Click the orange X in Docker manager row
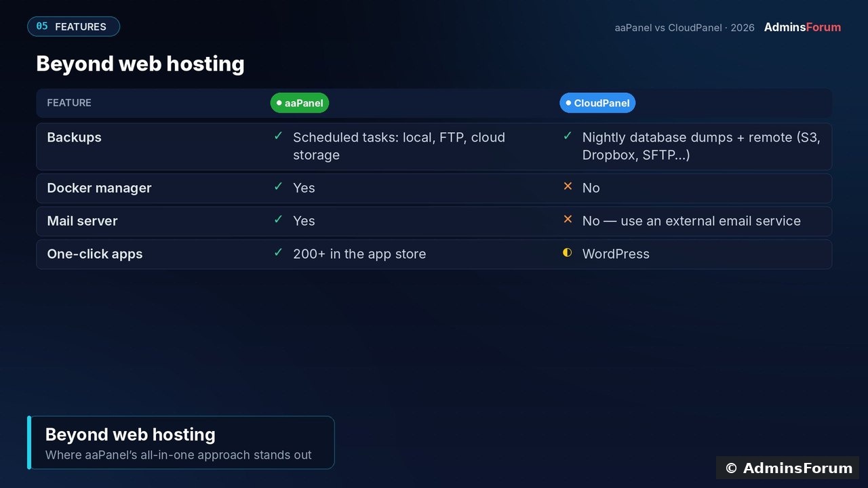The width and height of the screenshot is (868, 488). 568,186
